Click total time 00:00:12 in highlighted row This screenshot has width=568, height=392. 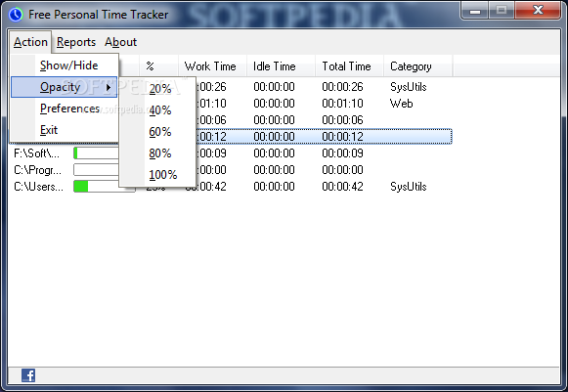click(342, 137)
